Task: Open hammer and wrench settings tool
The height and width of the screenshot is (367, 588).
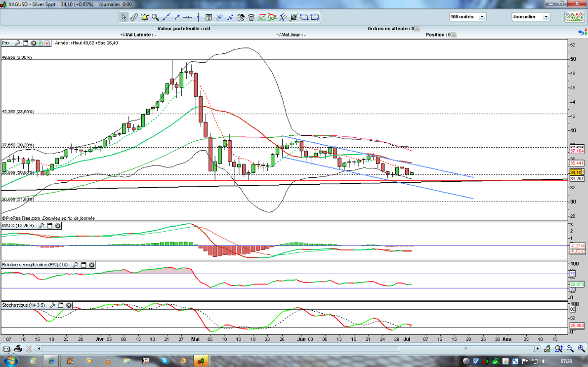Action: pos(241,17)
